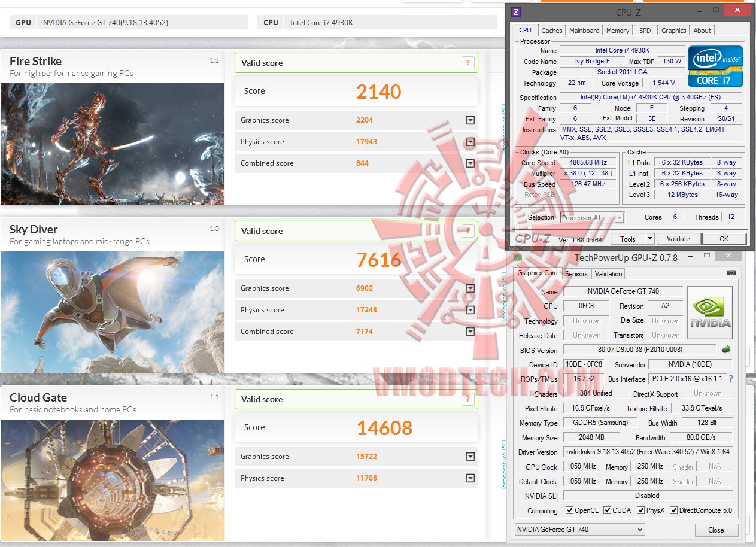756x547 pixels.
Task: Open the GPU-Z graphics card selector dropdown
Action: pyautogui.click(x=640, y=529)
